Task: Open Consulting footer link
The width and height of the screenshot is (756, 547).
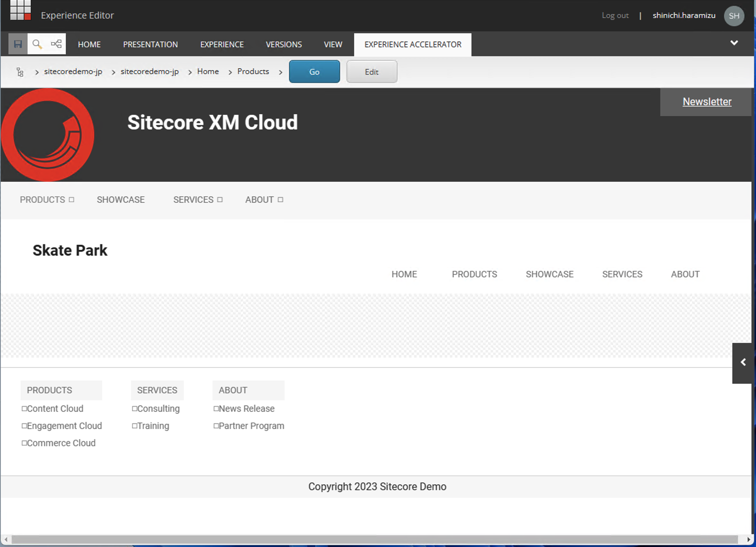Action: tap(158, 409)
